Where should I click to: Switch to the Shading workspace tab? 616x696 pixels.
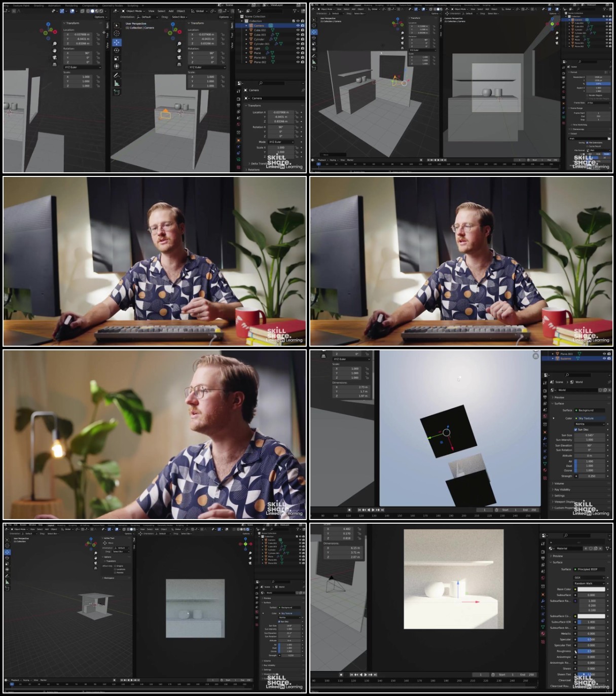(x=39, y=6)
